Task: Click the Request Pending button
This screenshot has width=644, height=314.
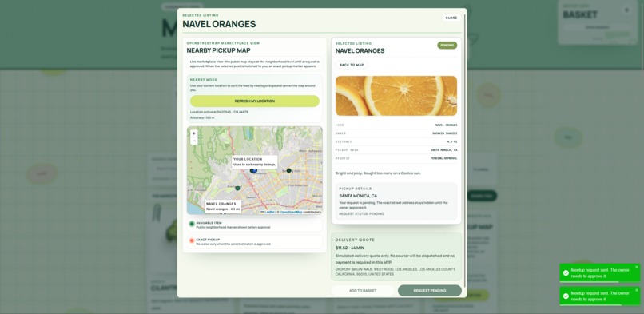Action: coord(430,291)
